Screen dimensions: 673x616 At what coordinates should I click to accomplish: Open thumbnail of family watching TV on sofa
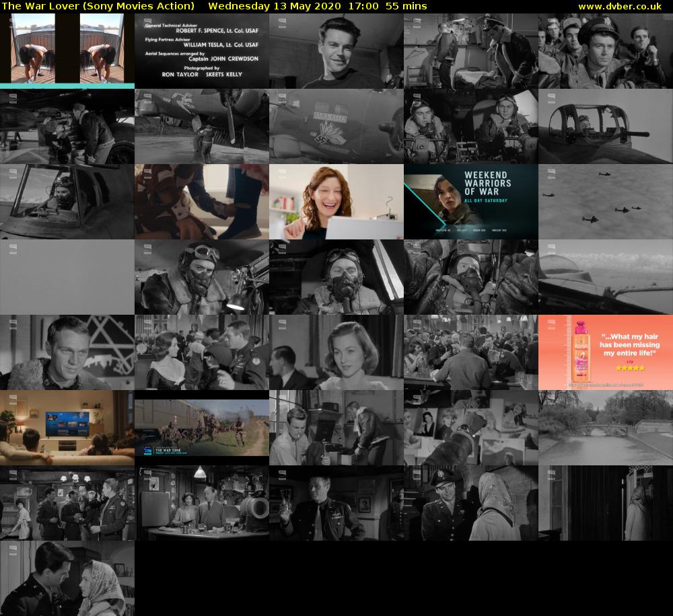pos(67,428)
